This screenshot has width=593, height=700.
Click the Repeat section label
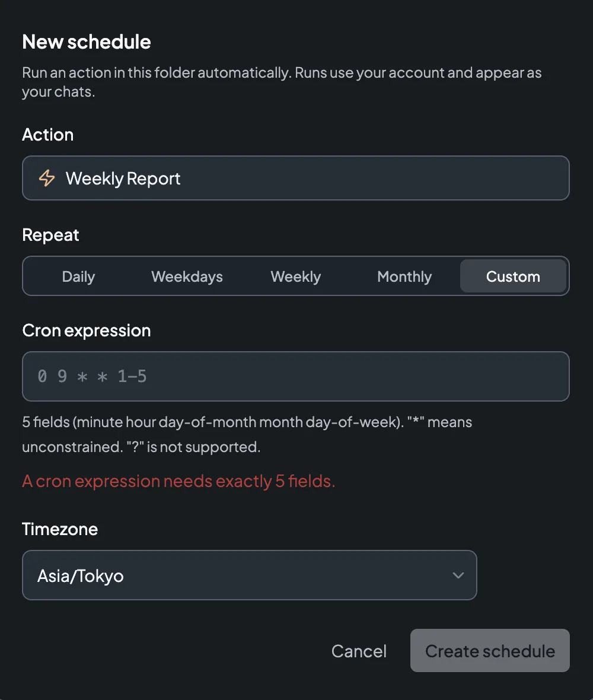(50, 236)
